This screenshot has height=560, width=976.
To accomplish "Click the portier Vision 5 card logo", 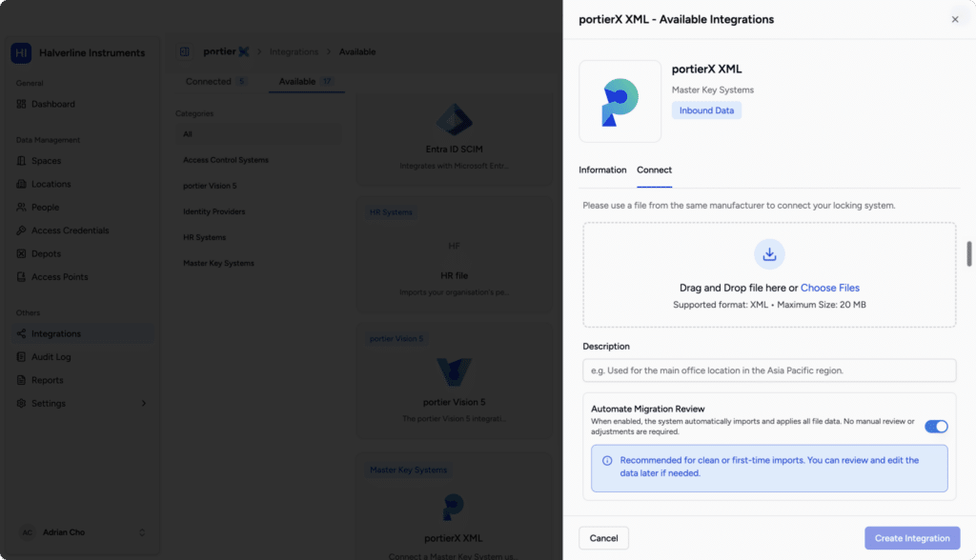I will [455, 372].
